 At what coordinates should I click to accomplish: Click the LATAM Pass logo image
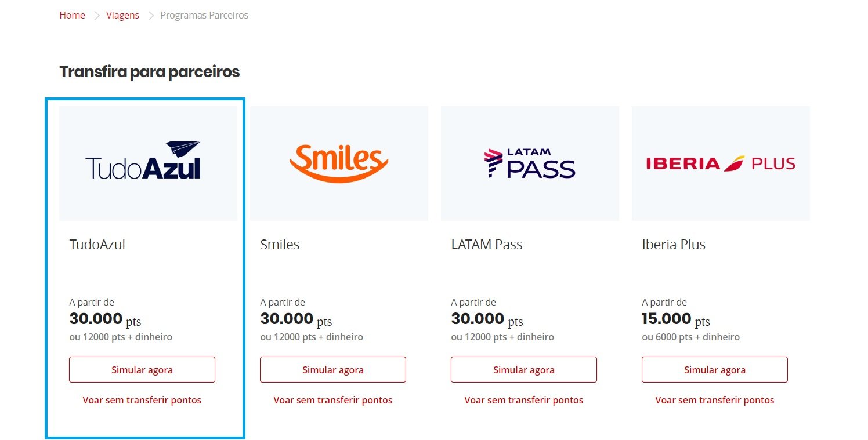click(x=530, y=163)
